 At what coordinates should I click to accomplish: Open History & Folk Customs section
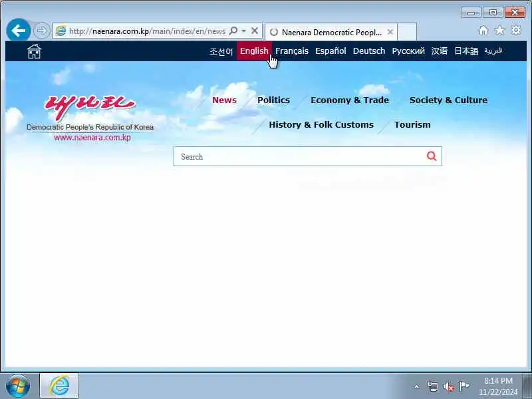(321, 124)
